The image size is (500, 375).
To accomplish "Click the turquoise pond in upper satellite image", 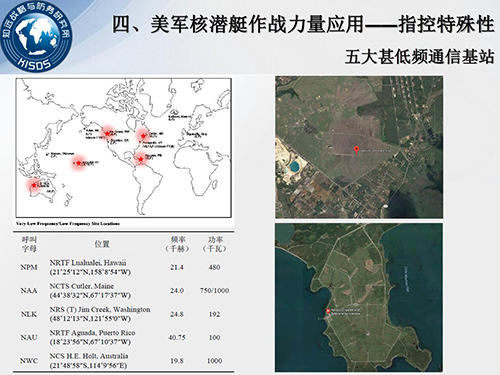I will click(x=294, y=167).
